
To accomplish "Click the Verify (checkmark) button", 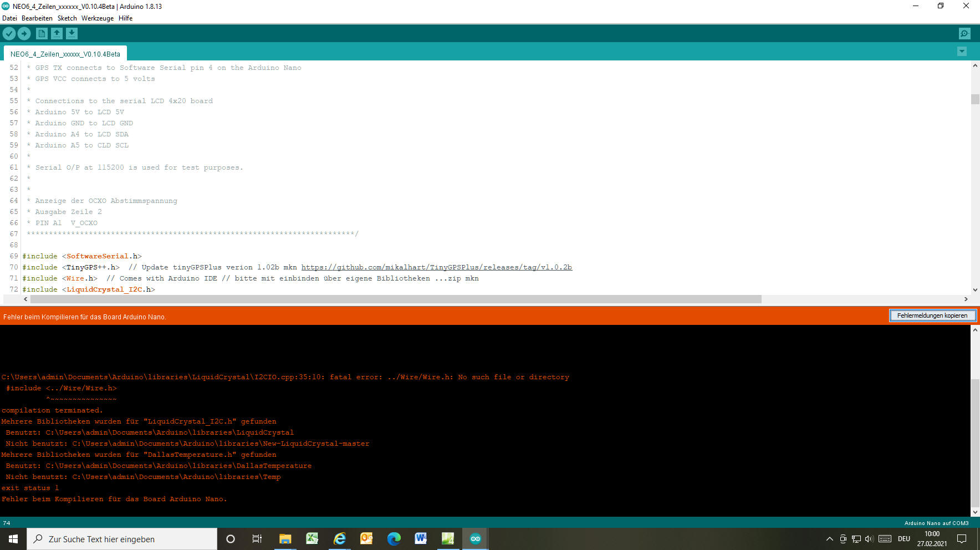I will coord(9,34).
